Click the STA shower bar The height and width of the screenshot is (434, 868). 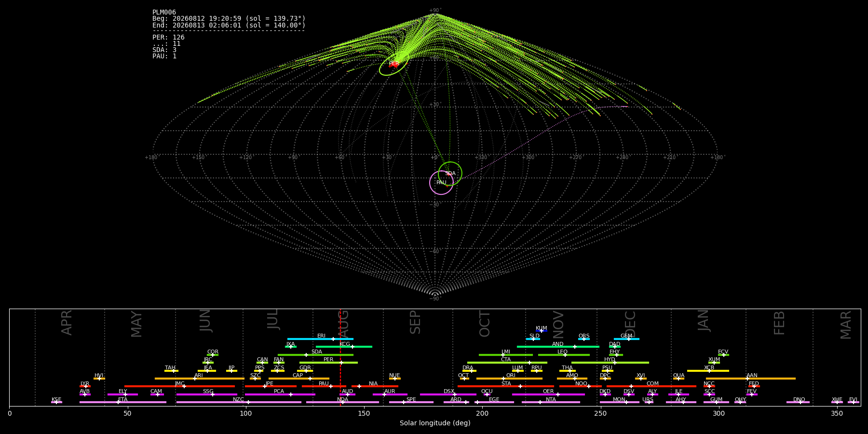506,386
